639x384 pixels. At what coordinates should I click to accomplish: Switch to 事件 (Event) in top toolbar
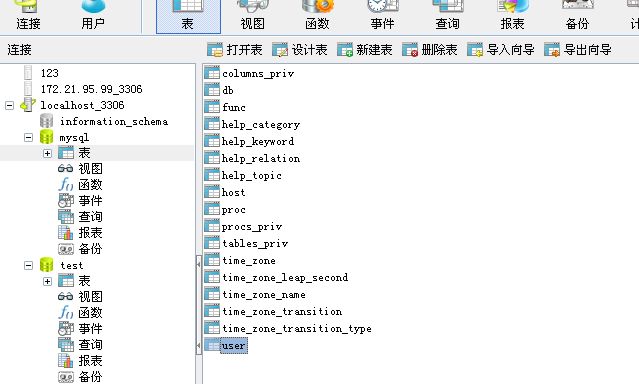[382, 16]
